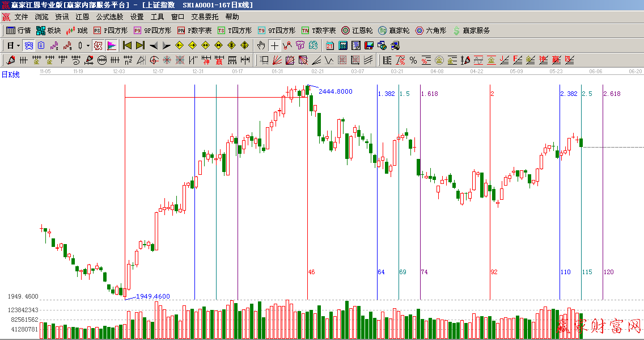Image resolution: width=644 pixels, height=340 pixels.
Task: Expand the 日 period dropdown arrow
Action: [x=18, y=45]
